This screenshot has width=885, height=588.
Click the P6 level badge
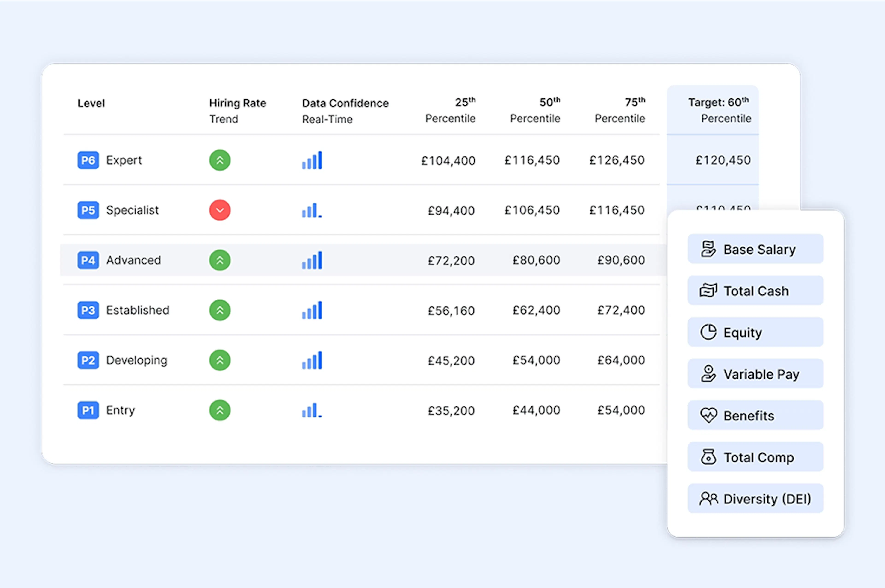(x=88, y=160)
